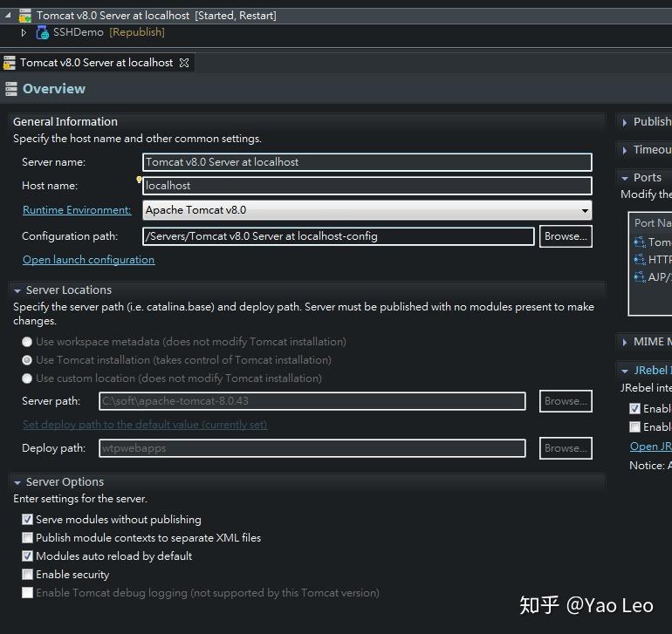672x634 pixels.
Task: Toggle the unchecked JRebel Enable checkbox
Action: pos(634,427)
